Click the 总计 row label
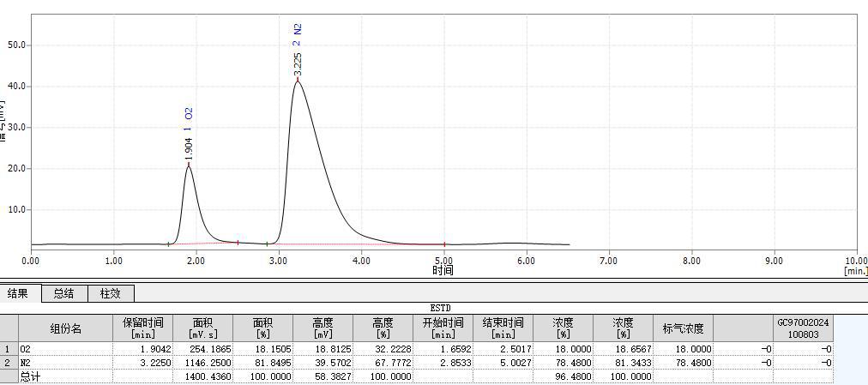Viewport: 868px width, 385px height. [66, 376]
